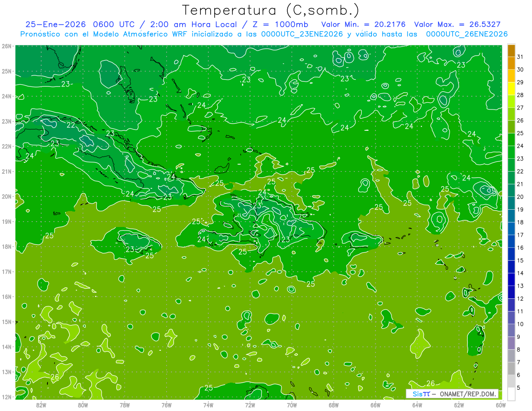
Task: Click the longitude axis label 80W
Action: 83,405
